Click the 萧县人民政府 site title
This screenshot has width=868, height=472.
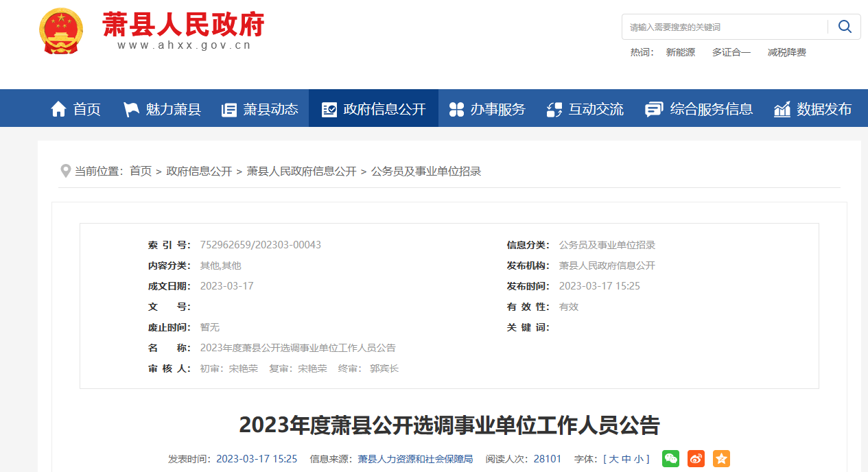[183, 25]
